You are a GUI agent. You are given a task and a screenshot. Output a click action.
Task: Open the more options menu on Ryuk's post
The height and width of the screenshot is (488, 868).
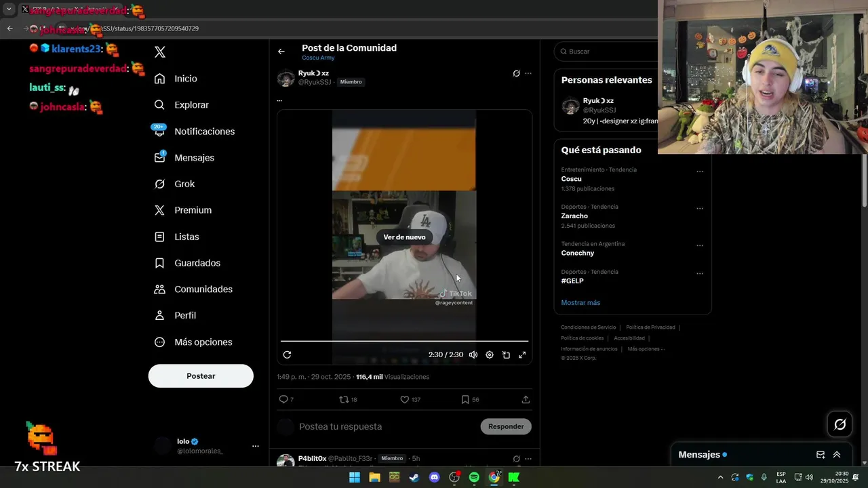coord(528,73)
